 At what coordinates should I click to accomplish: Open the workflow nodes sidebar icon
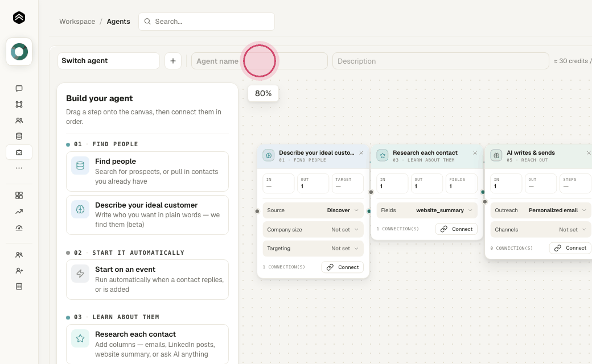pyautogui.click(x=19, y=105)
